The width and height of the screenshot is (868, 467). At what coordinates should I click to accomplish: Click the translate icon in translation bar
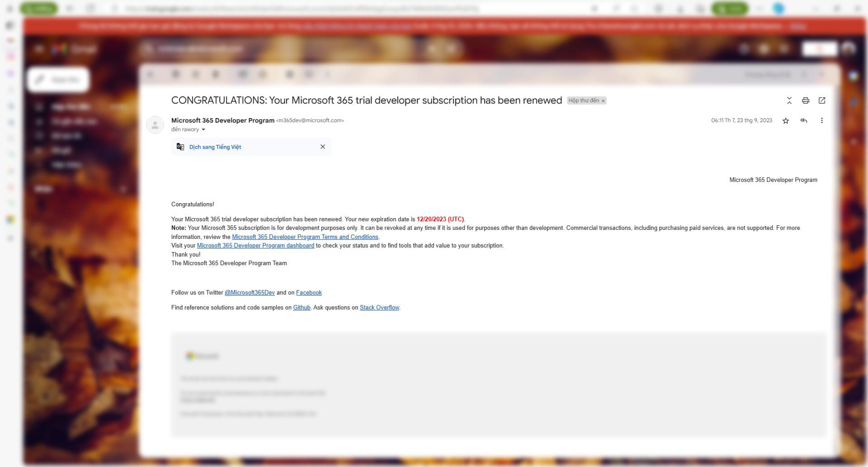180,147
